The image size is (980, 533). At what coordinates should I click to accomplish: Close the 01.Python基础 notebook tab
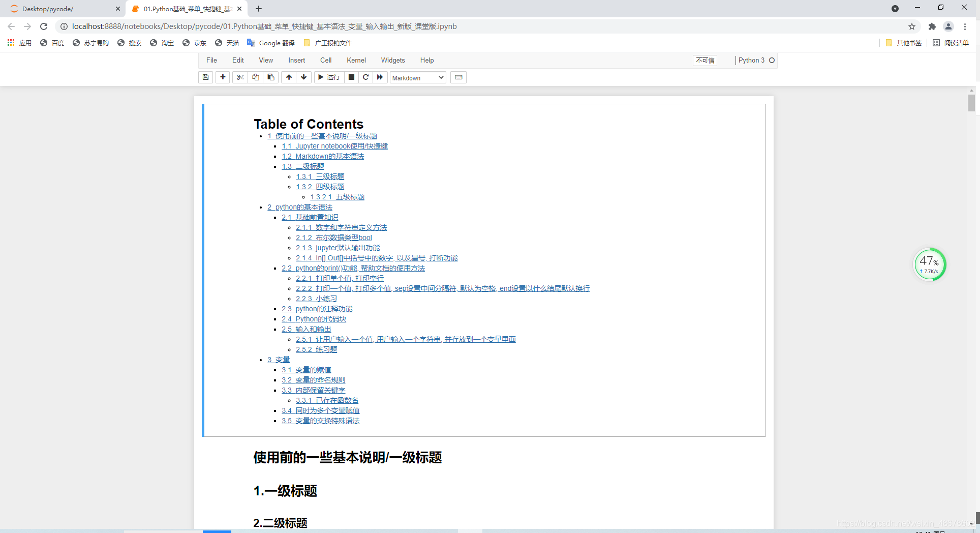pyautogui.click(x=239, y=9)
